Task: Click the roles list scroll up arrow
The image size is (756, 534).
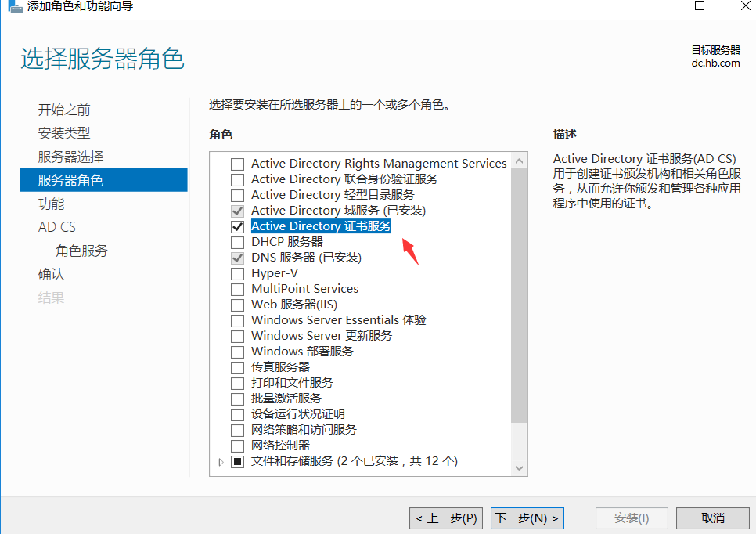Action: click(x=520, y=161)
